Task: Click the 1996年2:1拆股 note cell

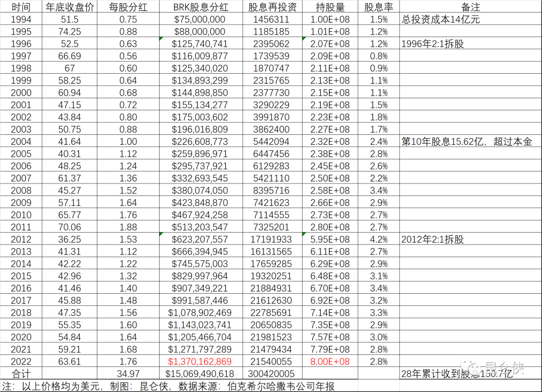Action: click(x=433, y=44)
